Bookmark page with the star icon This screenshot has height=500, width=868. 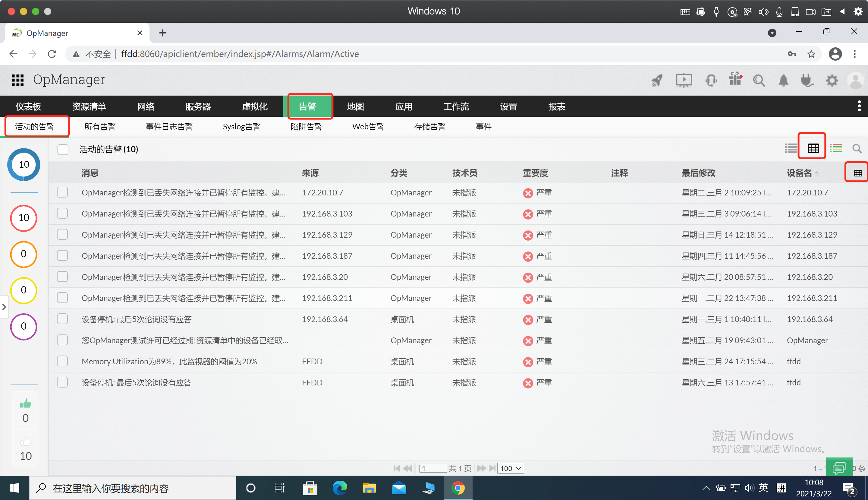tap(811, 54)
